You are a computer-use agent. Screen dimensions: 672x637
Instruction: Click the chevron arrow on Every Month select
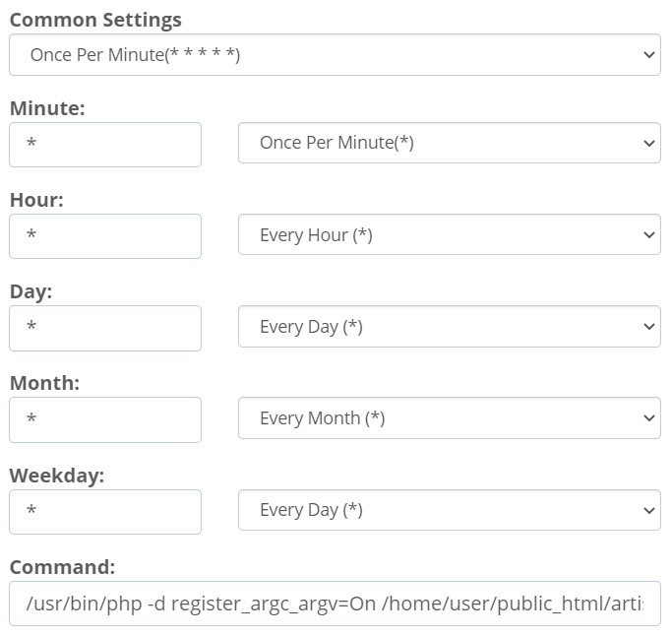[648, 418]
